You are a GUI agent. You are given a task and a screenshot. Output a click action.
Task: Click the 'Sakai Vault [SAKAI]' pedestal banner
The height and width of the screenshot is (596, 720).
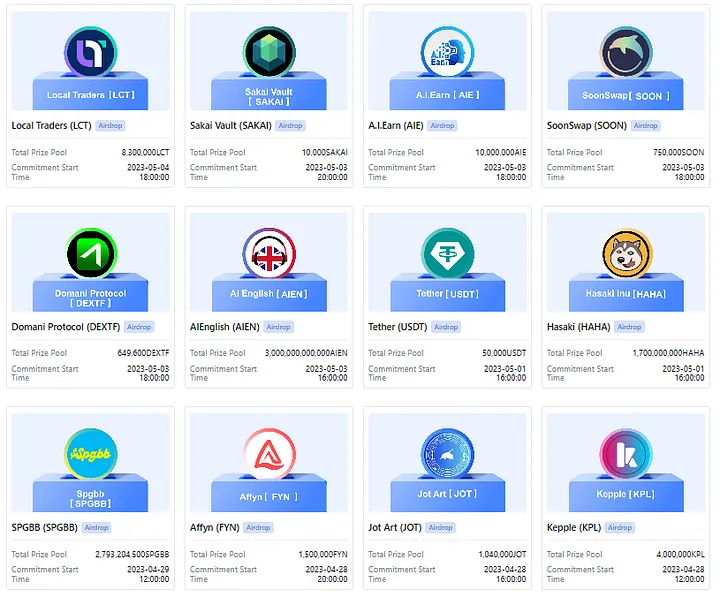click(269, 96)
